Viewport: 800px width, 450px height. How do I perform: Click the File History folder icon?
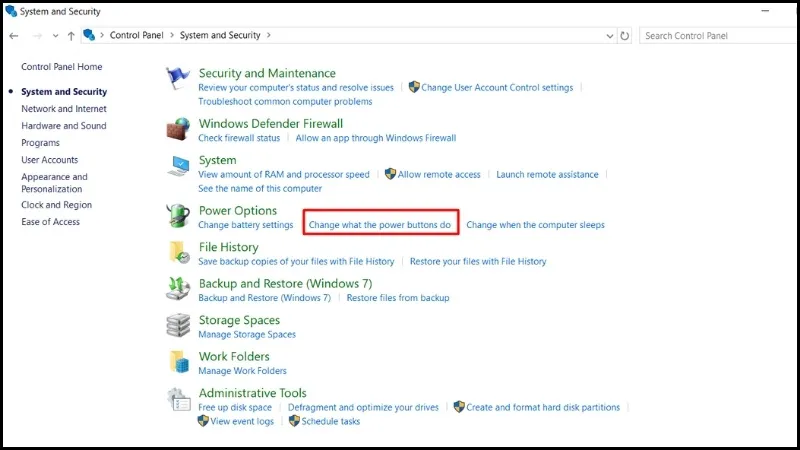179,252
